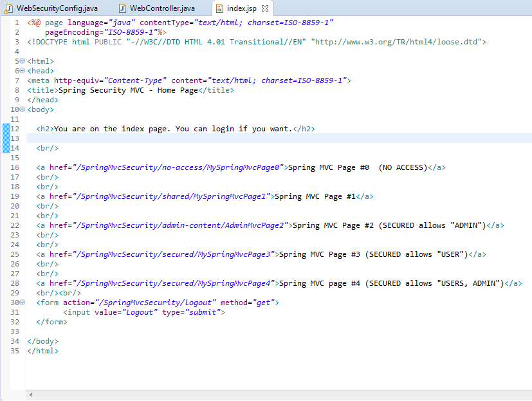Click the meta http-equiv tag on line 7
Viewport: 532px width, 401px height.
coord(189,81)
